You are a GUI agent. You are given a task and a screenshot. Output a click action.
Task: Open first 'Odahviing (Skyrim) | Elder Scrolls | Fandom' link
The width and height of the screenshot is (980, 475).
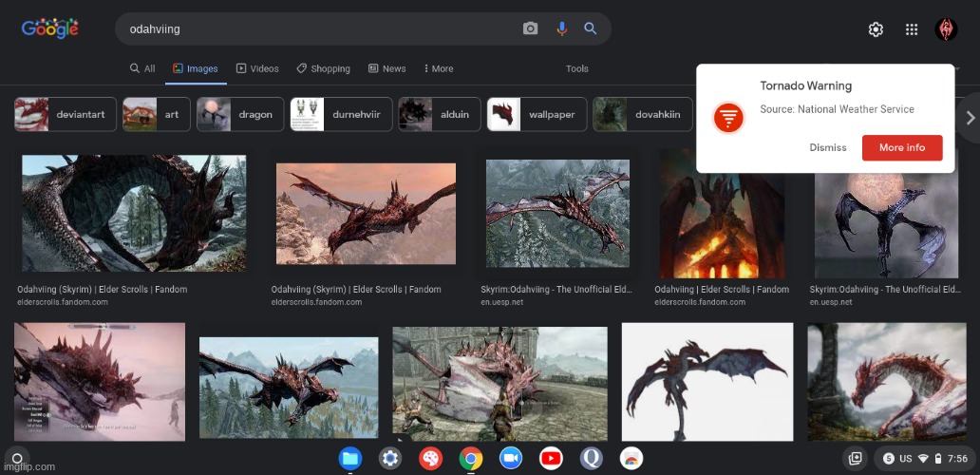click(x=102, y=290)
